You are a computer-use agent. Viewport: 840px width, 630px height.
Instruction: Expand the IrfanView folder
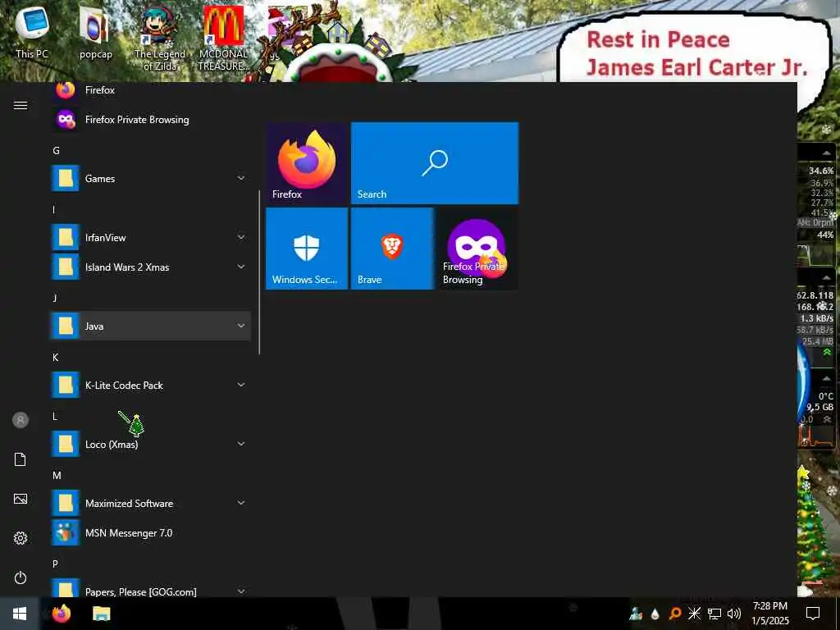click(151, 237)
